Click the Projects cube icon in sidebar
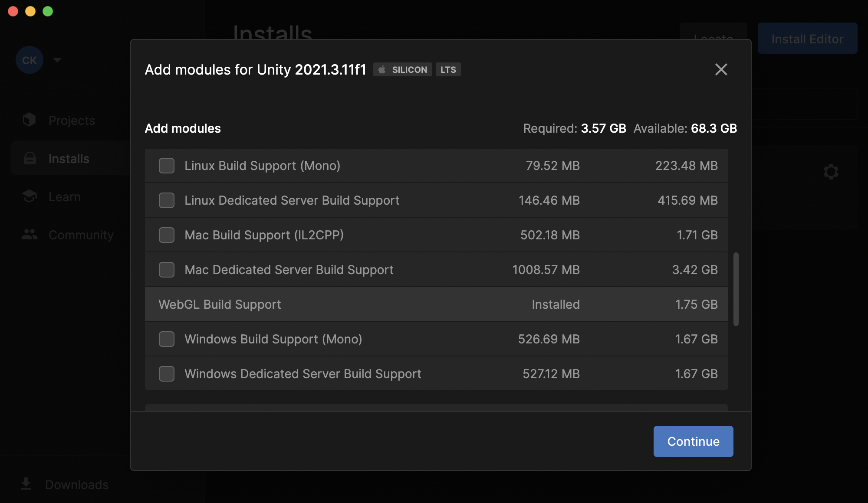The image size is (868, 503). (x=29, y=120)
